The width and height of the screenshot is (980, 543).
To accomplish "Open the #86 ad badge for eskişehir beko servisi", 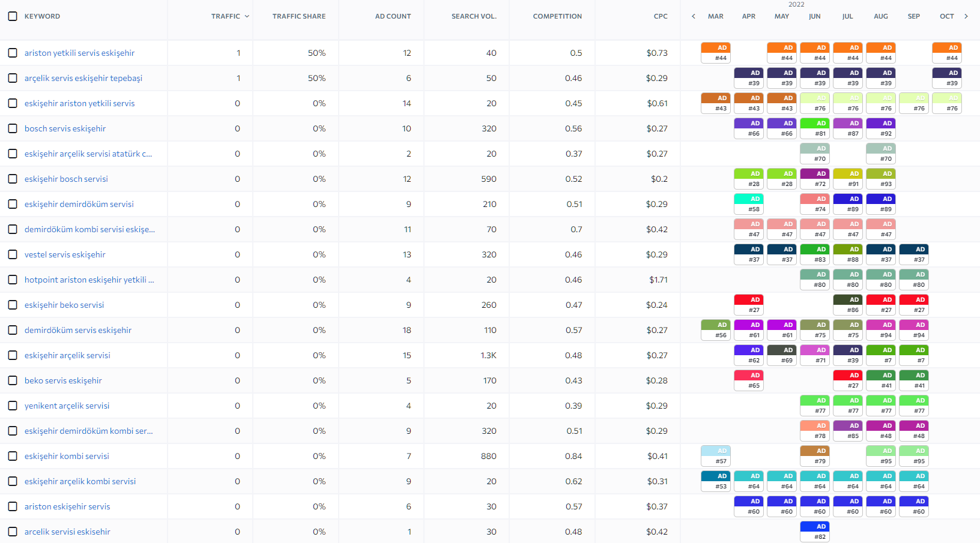I will tap(848, 305).
